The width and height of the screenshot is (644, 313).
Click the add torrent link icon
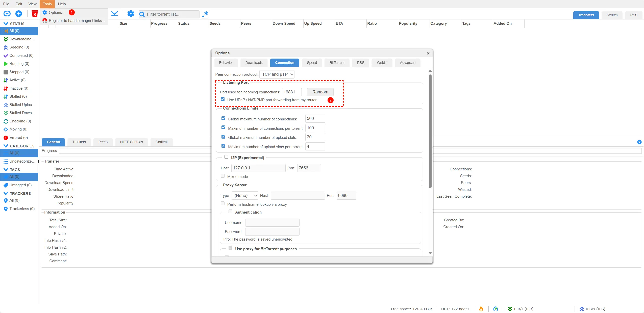click(x=7, y=14)
